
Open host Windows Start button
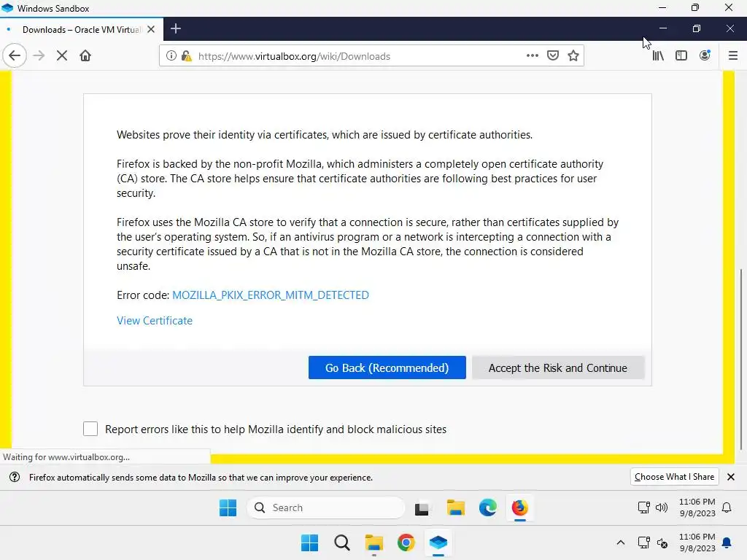tap(309, 542)
